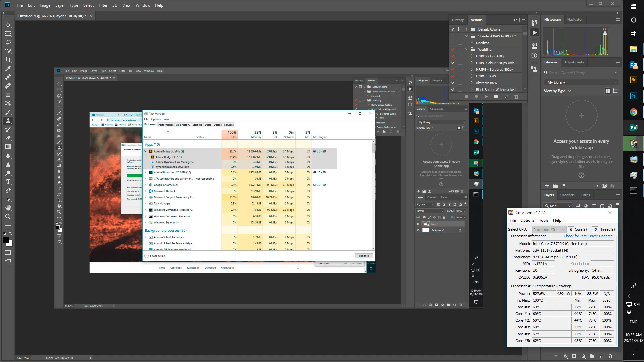644x362 pixels.
Task: Toggle red checkmark on Wedding action set
Action: click(x=453, y=49)
